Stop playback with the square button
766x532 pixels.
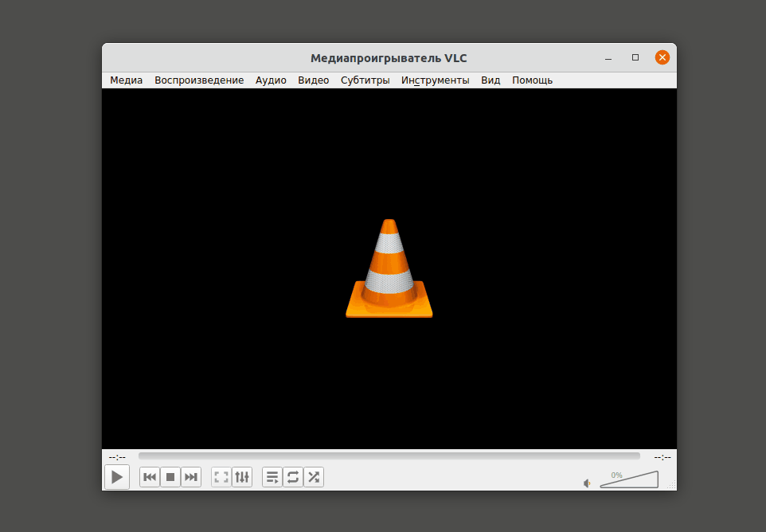[x=170, y=477]
